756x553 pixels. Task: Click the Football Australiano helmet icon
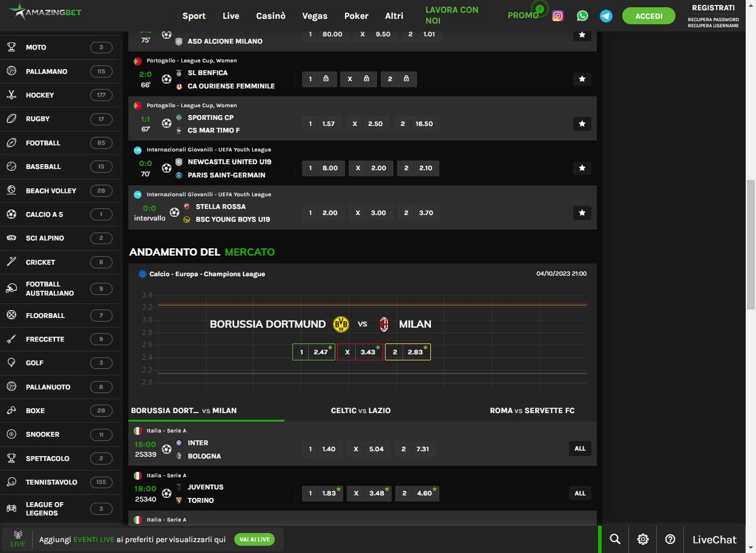pos(12,288)
